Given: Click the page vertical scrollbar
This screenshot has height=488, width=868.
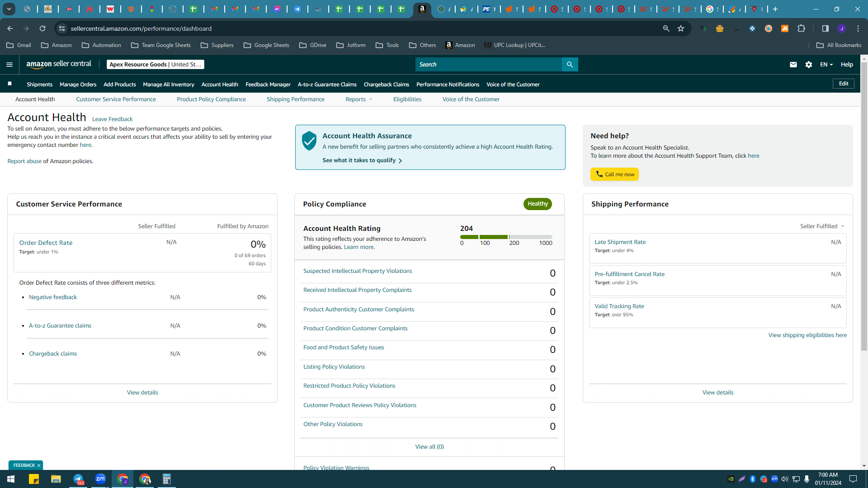Looking at the screenshot, I should (x=864, y=206).
